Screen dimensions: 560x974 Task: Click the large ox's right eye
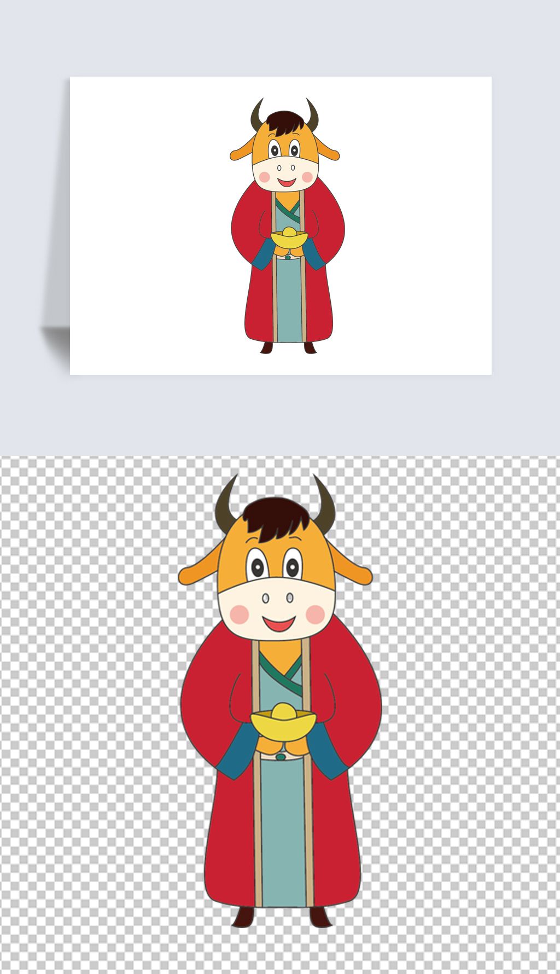(x=293, y=564)
